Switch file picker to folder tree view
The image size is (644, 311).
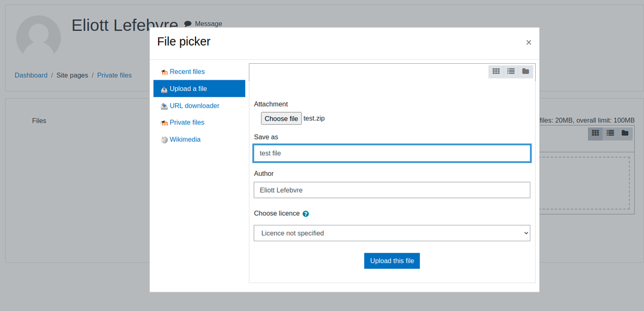click(x=526, y=71)
